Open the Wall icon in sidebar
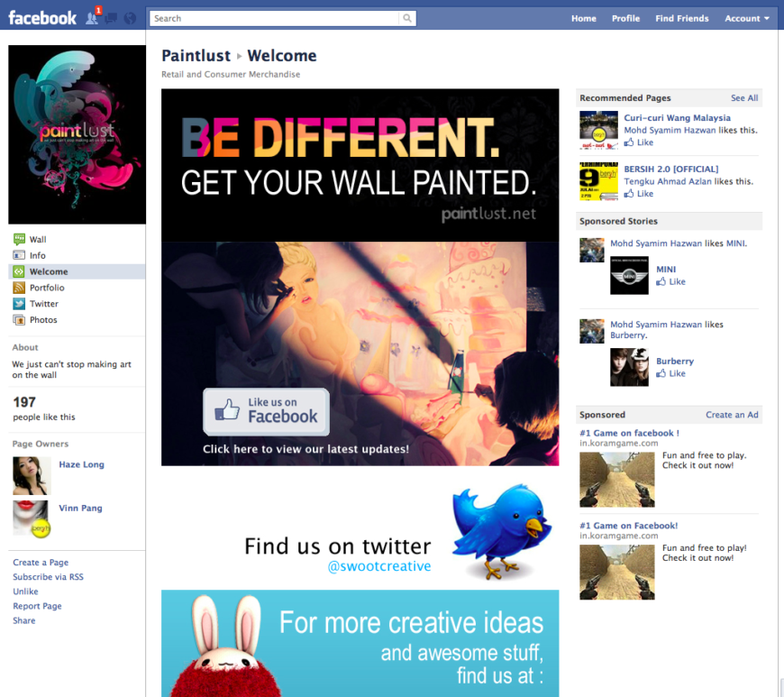This screenshot has height=697, width=784. (x=20, y=239)
